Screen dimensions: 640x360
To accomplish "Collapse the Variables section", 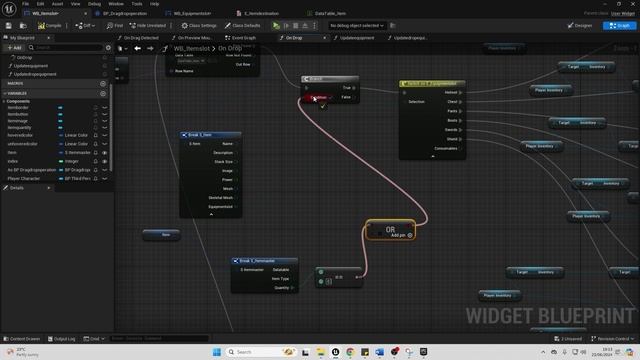I will click(x=5, y=93).
